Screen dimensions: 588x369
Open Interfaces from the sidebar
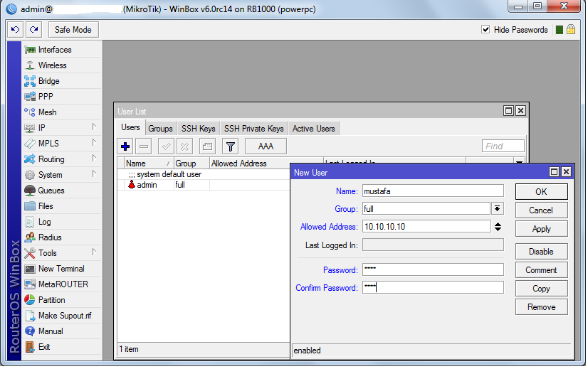(62, 50)
